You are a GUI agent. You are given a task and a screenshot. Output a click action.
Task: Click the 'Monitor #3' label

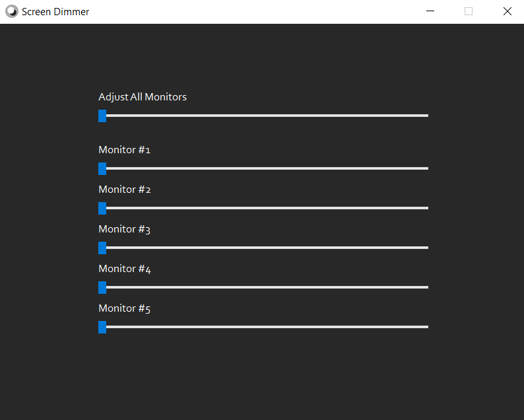(x=124, y=229)
